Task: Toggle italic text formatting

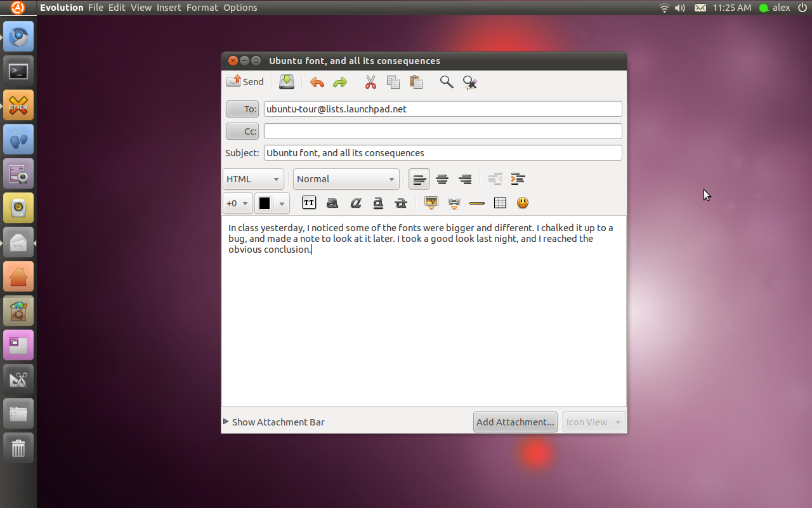Action: (x=355, y=203)
